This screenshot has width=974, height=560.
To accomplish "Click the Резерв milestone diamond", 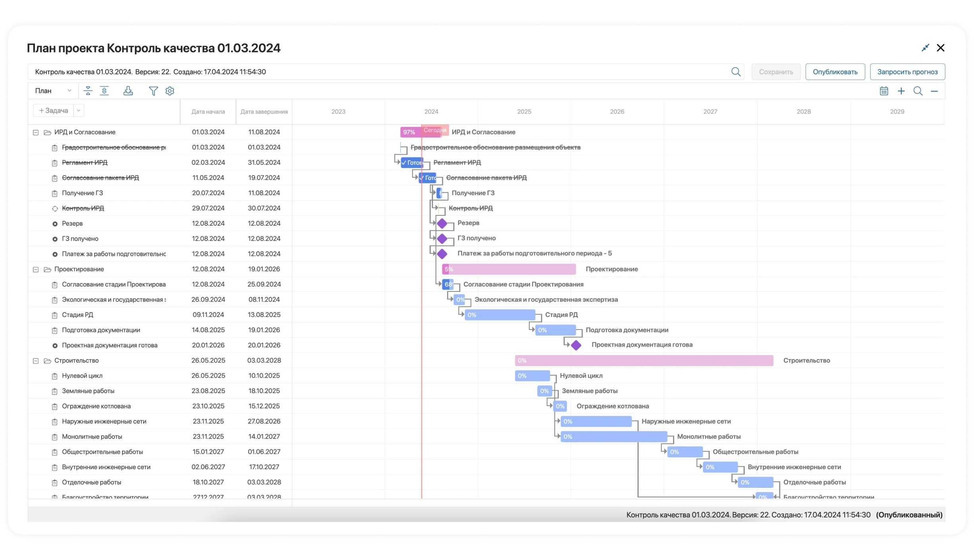I will [x=442, y=223].
